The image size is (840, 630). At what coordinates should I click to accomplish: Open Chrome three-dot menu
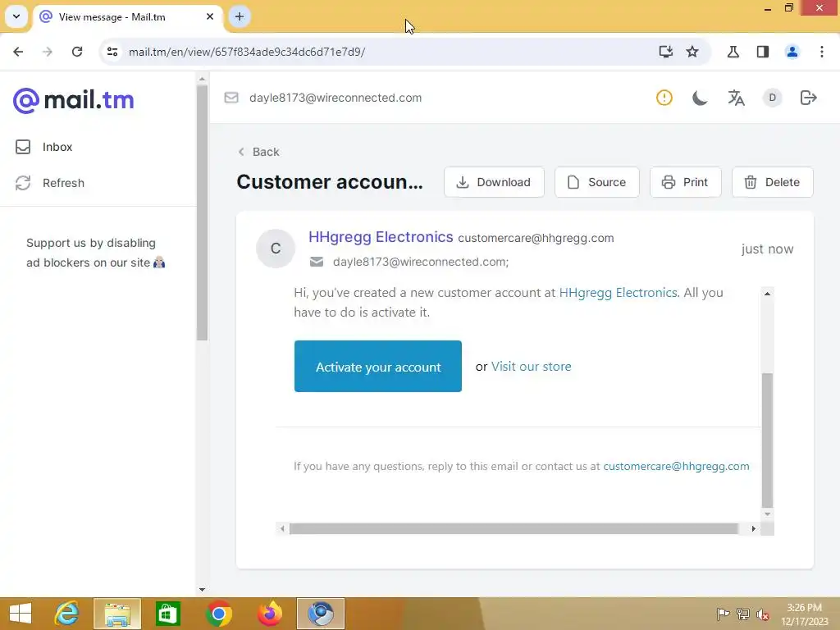coord(822,52)
